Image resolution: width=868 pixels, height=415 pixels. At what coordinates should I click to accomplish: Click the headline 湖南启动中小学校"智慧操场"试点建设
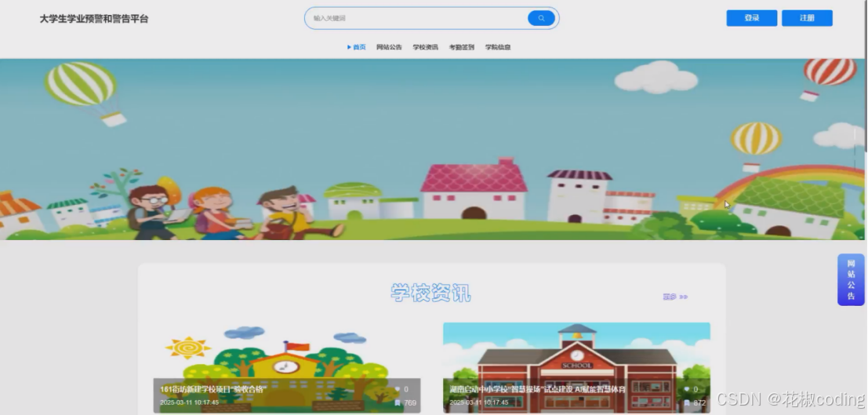coord(538,389)
